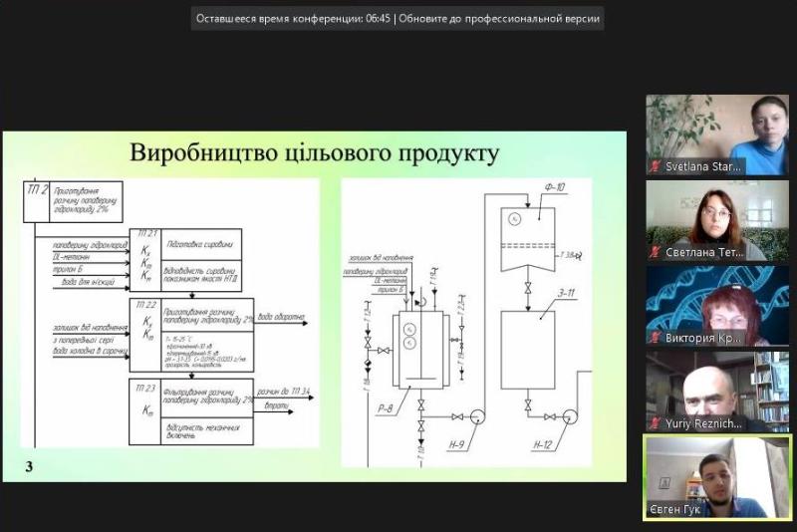Click 'Н-9' pump label in equipment scheme
This screenshot has height=532, width=797.
point(456,445)
